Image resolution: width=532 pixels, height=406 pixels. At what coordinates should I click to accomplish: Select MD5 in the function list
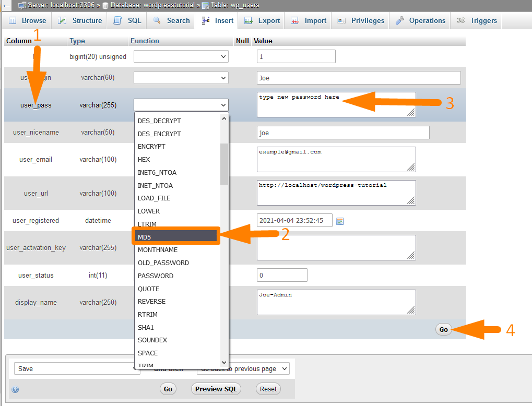click(x=176, y=237)
